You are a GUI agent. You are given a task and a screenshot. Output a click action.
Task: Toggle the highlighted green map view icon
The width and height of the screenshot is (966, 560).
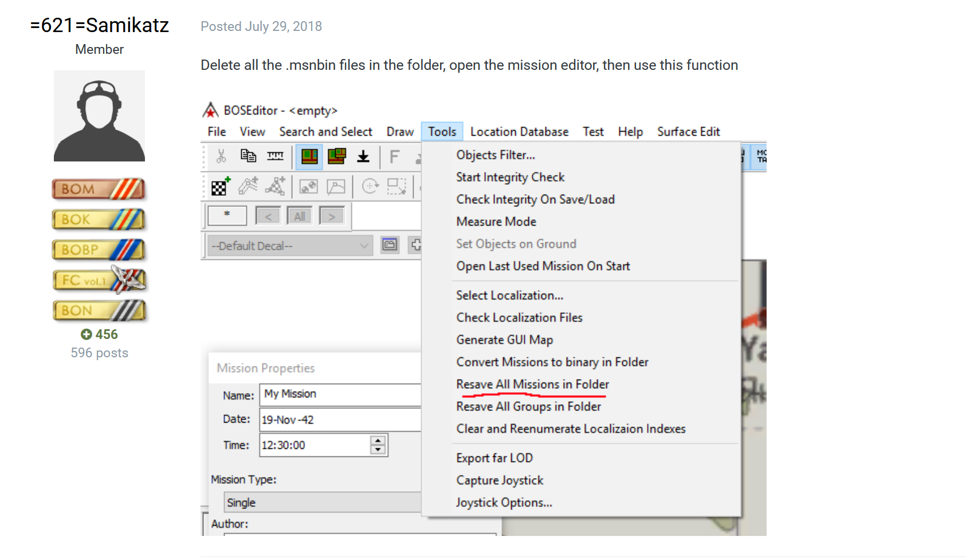coord(309,157)
